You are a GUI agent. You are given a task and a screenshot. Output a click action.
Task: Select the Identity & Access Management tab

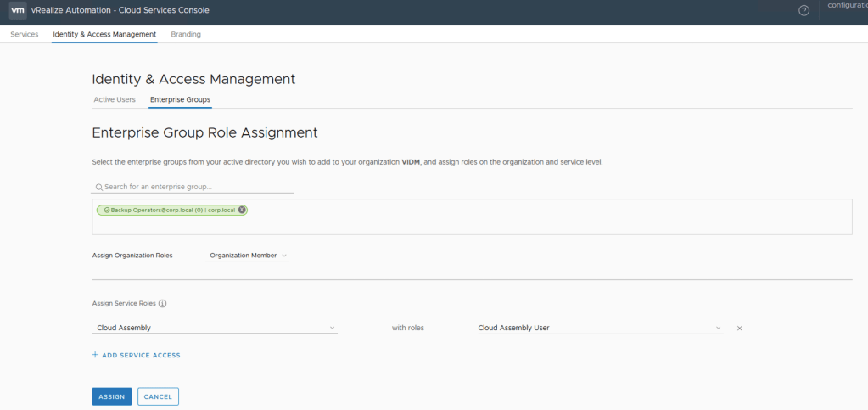click(x=104, y=34)
